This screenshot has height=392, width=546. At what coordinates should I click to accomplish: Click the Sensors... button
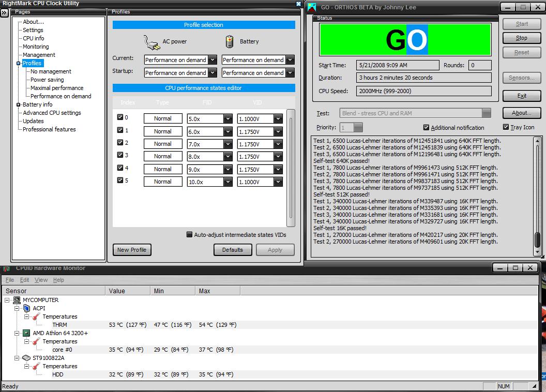click(522, 78)
